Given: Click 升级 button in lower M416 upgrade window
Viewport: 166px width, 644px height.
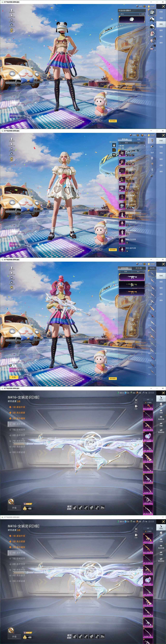Looking at the screenshot, I should coord(14,636).
